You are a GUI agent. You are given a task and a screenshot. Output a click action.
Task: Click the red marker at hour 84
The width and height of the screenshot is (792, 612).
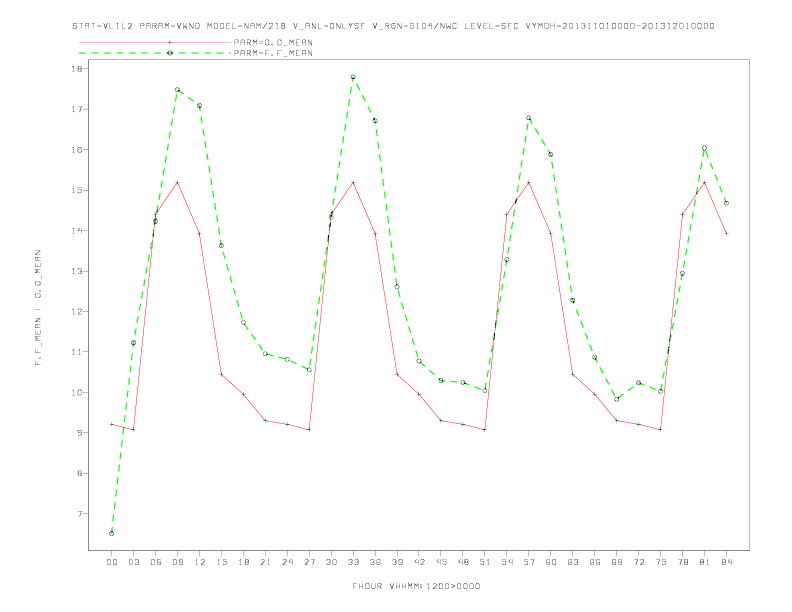click(726, 233)
